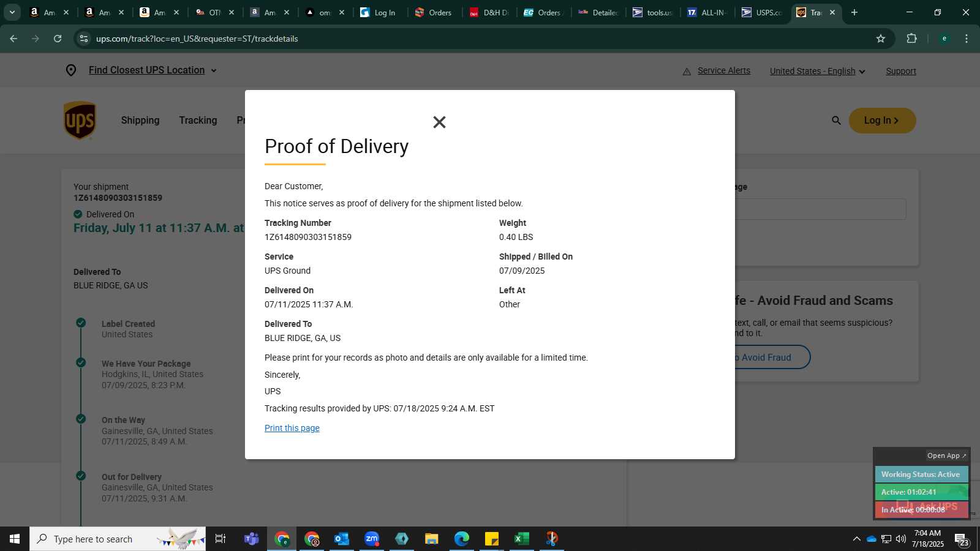The image size is (980, 551).
Task: Click the volume speaker tray icon
Action: click(901, 539)
